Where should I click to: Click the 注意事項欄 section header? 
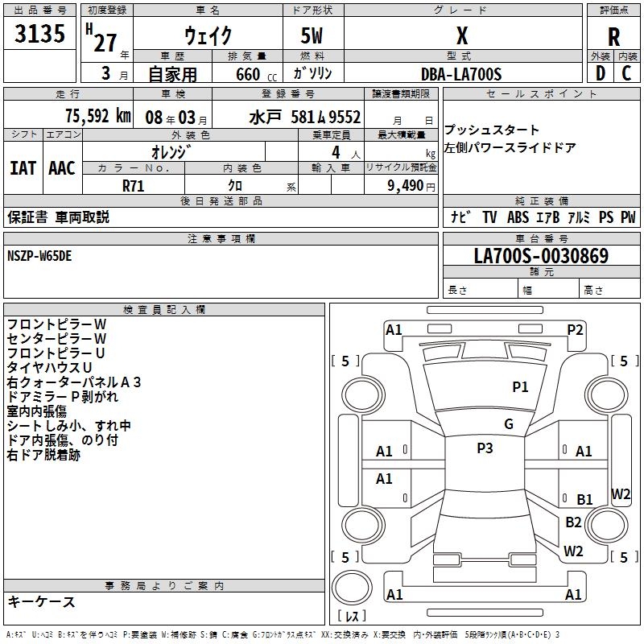(x=221, y=238)
